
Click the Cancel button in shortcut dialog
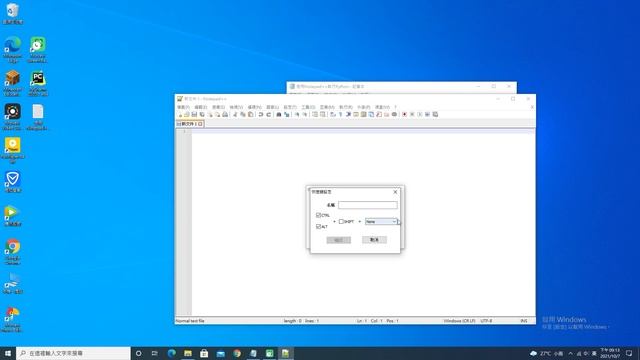[374, 240]
